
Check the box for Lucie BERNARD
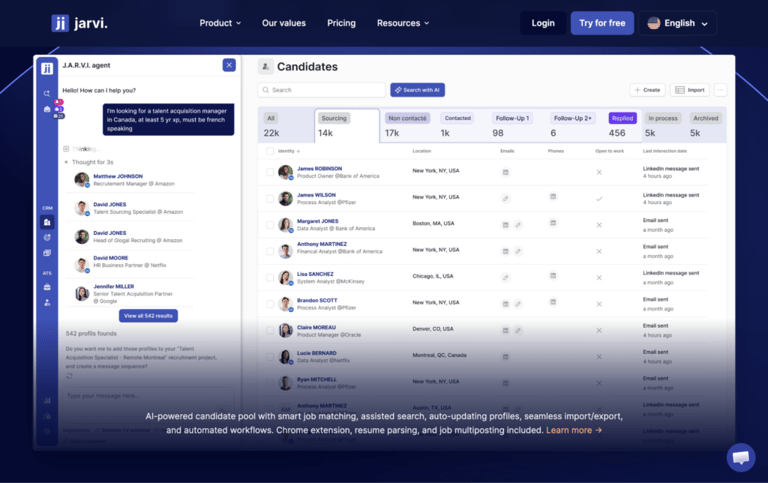[x=270, y=357]
